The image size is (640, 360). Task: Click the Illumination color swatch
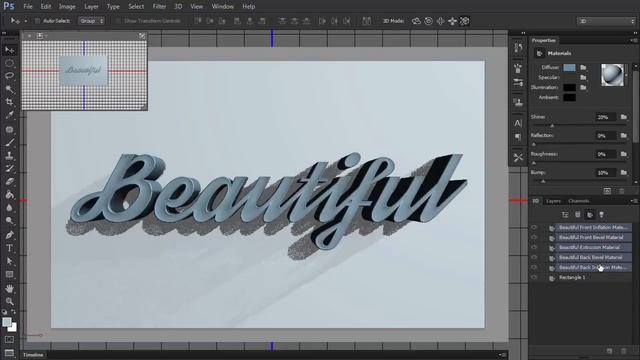(569, 87)
